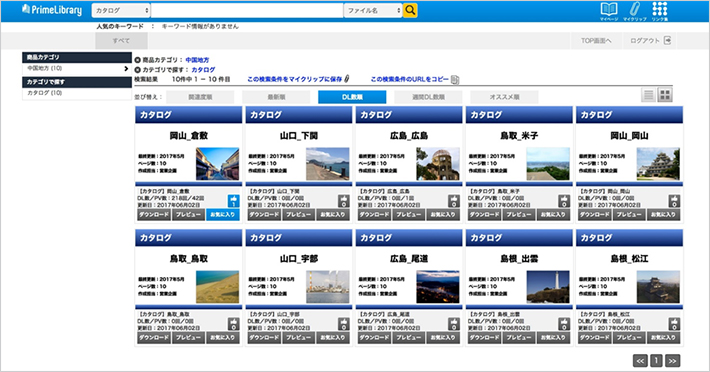Toggle お気に入り on 広島_広島 card
The height and width of the screenshot is (372, 710).
[443, 215]
